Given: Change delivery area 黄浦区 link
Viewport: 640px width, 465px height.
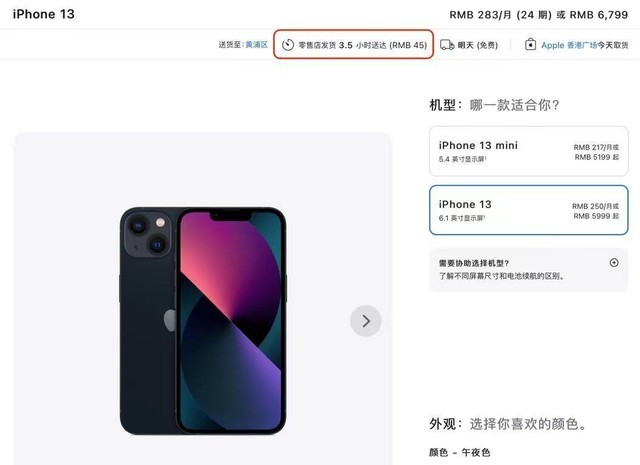Looking at the screenshot, I should tap(256, 44).
